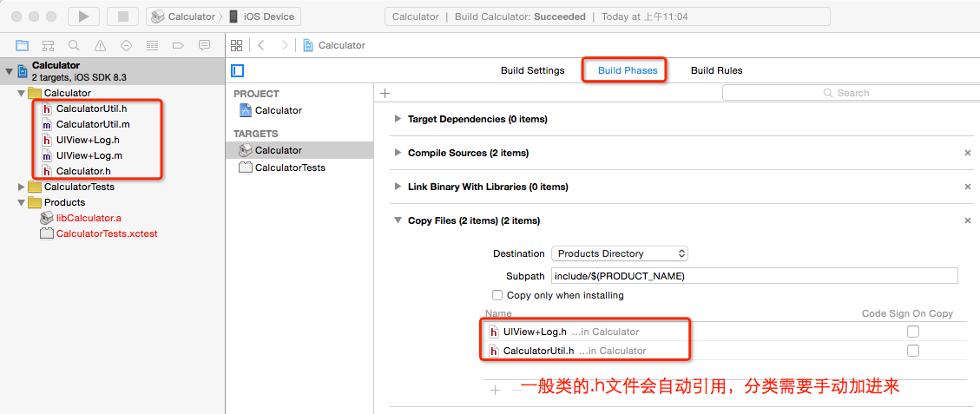The image size is (980, 414).
Task: Collapse the Calculator project root
Action: pos(9,71)
